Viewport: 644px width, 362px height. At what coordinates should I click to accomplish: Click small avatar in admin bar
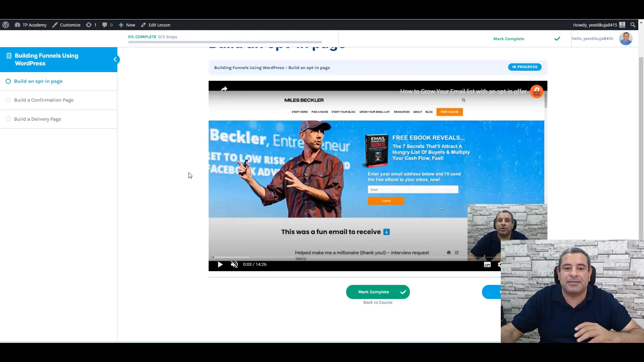[622, 25]
